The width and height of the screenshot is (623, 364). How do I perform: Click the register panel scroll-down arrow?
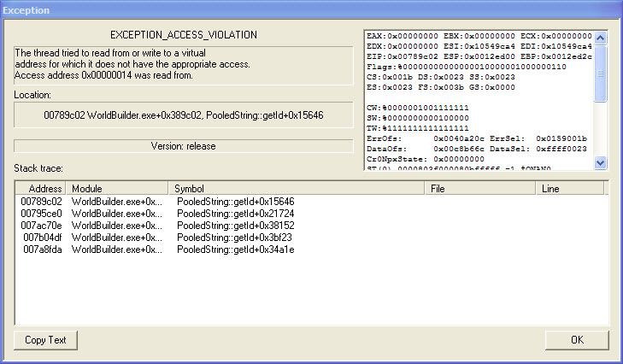tap(600, 162)
